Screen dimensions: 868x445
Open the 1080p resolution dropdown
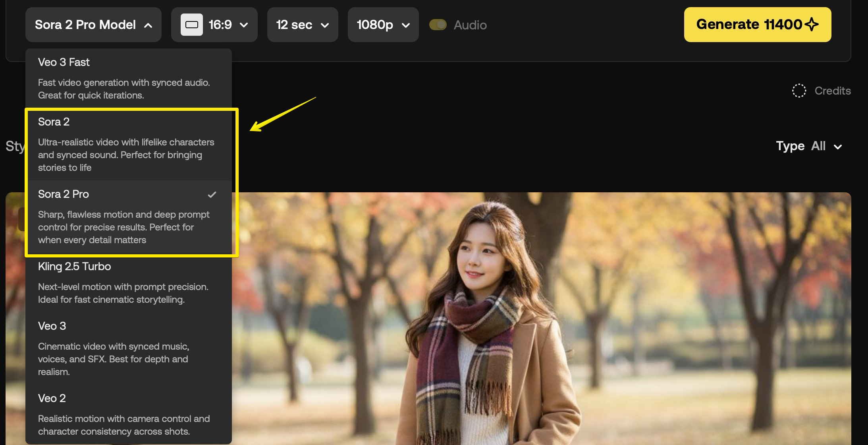click(x=383, y=25)
